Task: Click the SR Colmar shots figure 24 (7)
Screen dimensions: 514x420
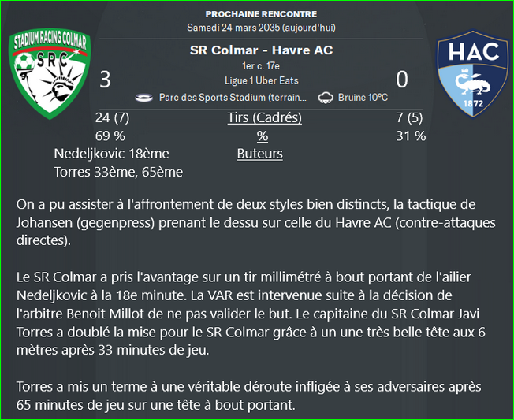Action: 112,118
